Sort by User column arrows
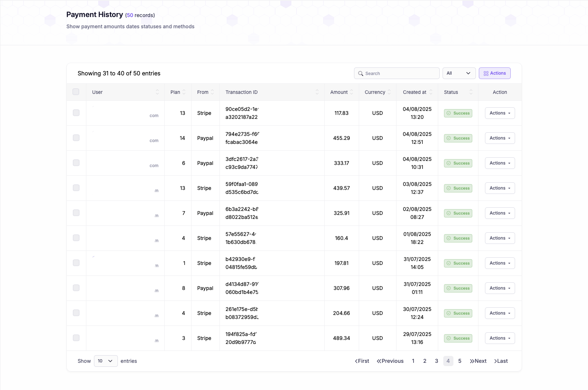The image size is (588, 390). coord(157,92)
